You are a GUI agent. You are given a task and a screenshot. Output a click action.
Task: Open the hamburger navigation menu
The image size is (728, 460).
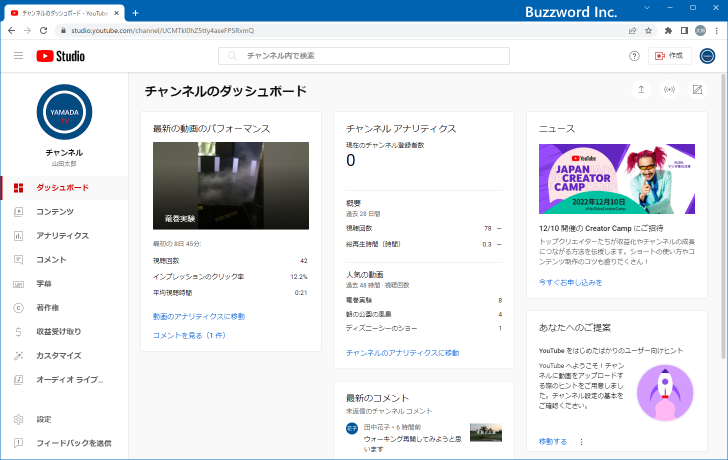(19, 56)
